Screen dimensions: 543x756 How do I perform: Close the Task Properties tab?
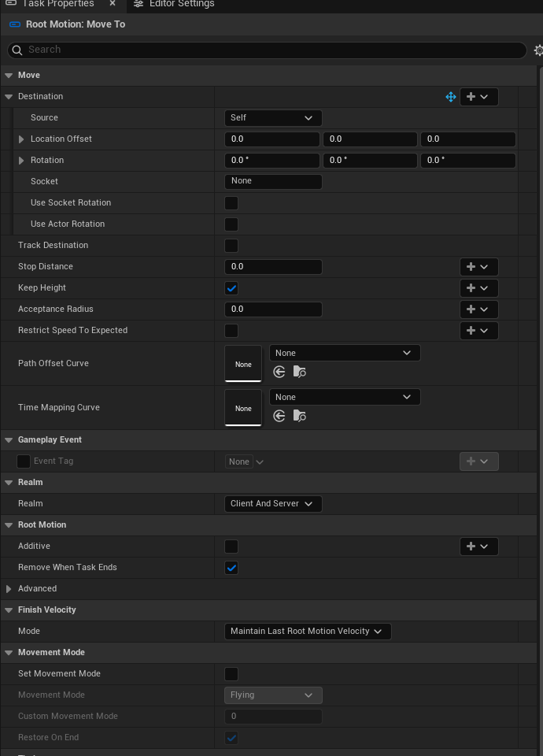[113, 3]
